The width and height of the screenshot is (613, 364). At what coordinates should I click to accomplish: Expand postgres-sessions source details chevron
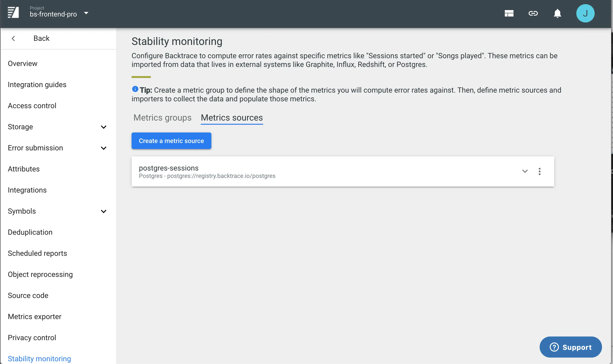coord(525,171)
